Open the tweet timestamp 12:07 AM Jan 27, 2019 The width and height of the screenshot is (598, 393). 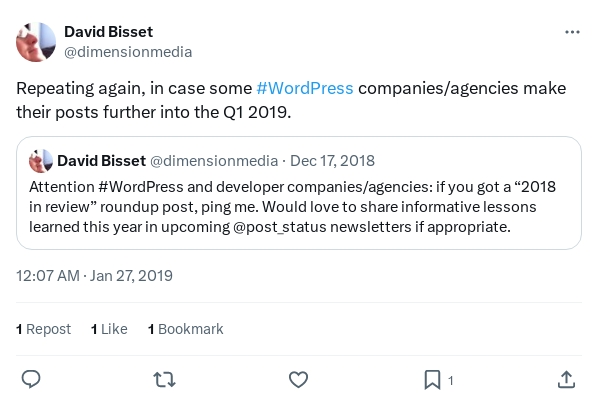[x=94, y=275]
